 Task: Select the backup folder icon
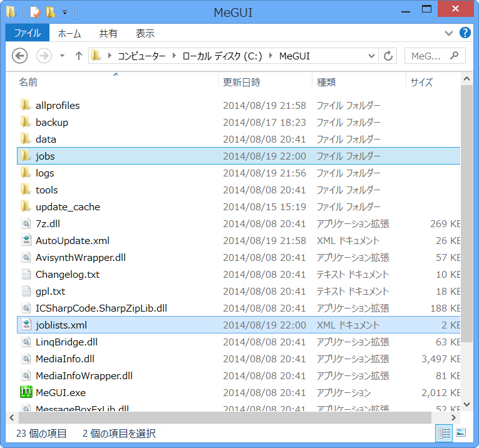pos(26,122)
